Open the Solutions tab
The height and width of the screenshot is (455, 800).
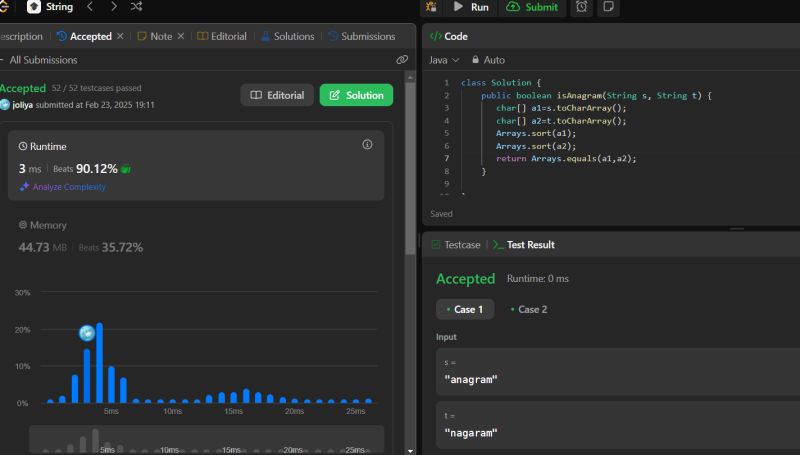(x=288, y=36)
